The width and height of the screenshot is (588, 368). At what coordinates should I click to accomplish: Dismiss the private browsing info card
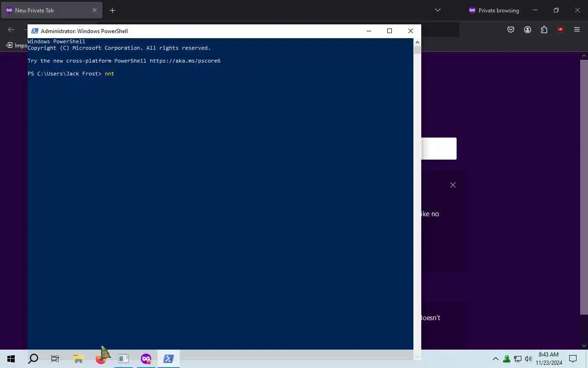pyautogui.click(x=453, y=185)
